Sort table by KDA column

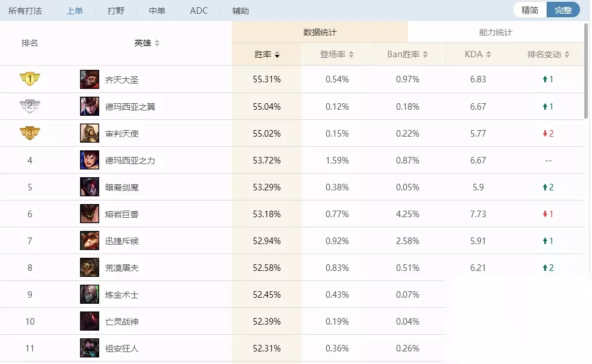[x=478, y=54]
